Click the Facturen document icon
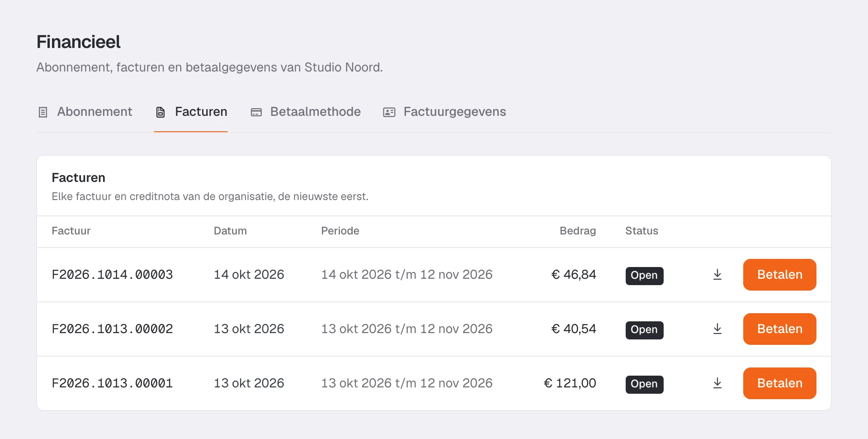The width and height of the screenshot is (868, 439). 160,112
